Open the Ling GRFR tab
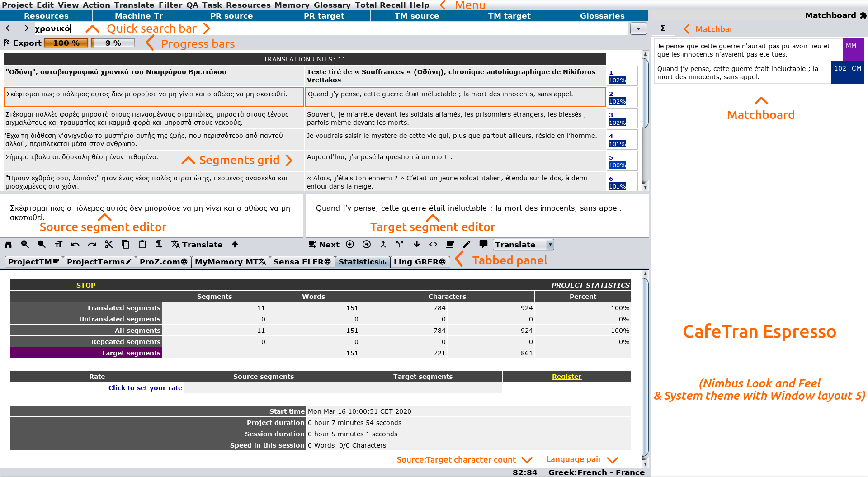Image resolution: width=868 pixels, height=477 pixels. click(420, 262)
